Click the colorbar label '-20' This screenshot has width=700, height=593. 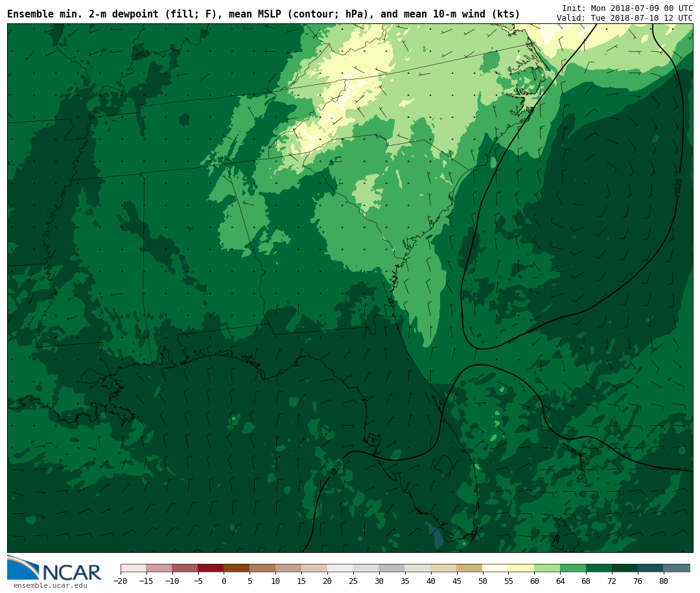tap(121, 581)
